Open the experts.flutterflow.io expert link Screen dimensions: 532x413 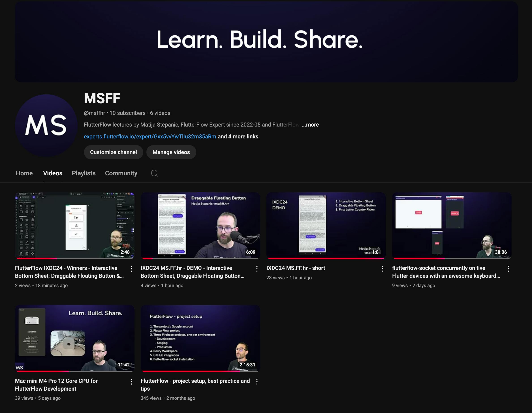point(150,137)
